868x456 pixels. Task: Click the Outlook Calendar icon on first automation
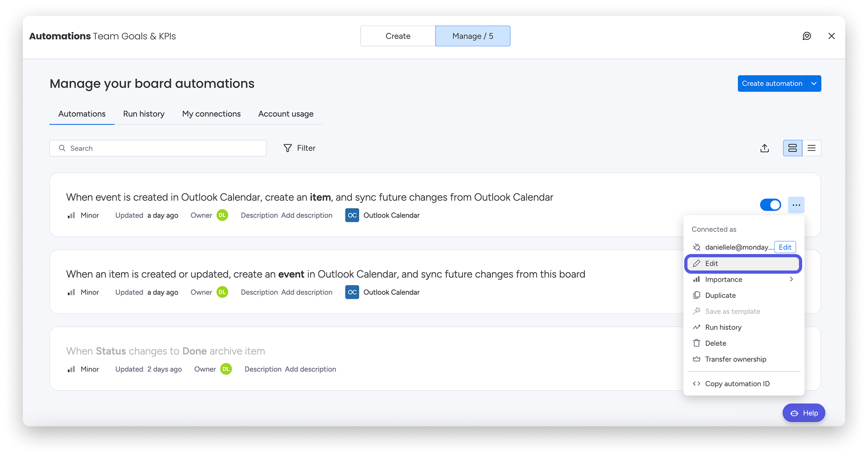(x=352, y=215)
